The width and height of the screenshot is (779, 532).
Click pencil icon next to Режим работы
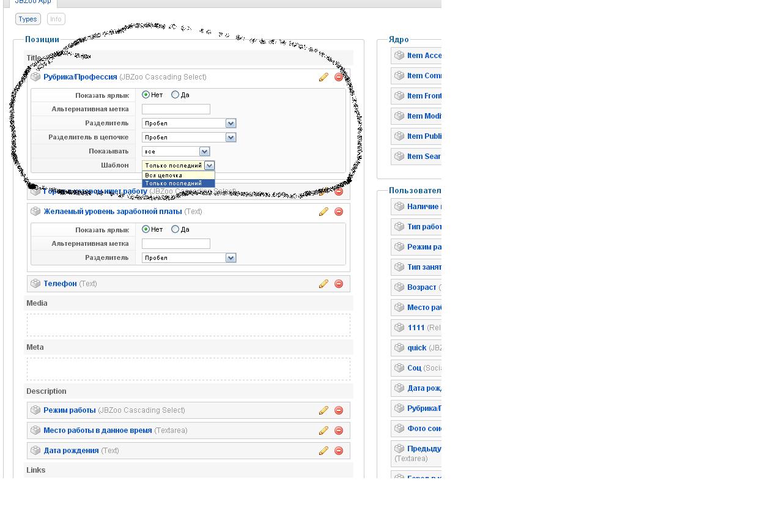(323, 410)
